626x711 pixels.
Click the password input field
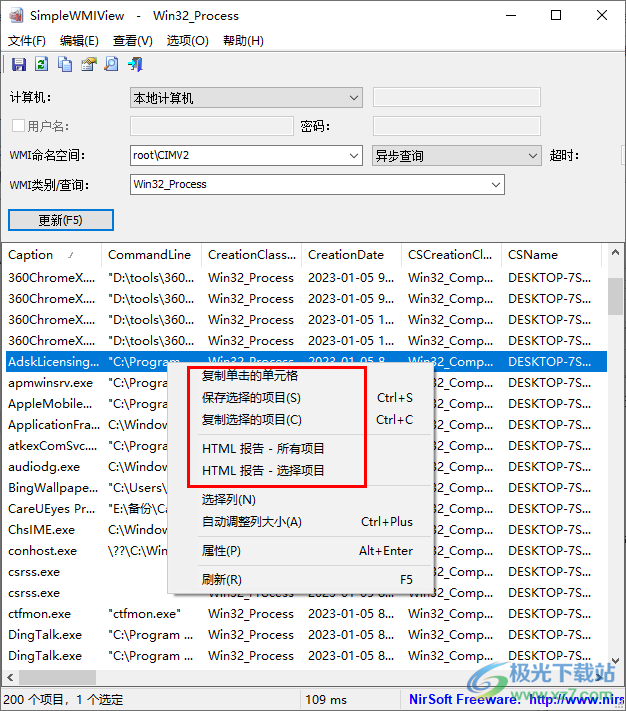click(457, 126)
